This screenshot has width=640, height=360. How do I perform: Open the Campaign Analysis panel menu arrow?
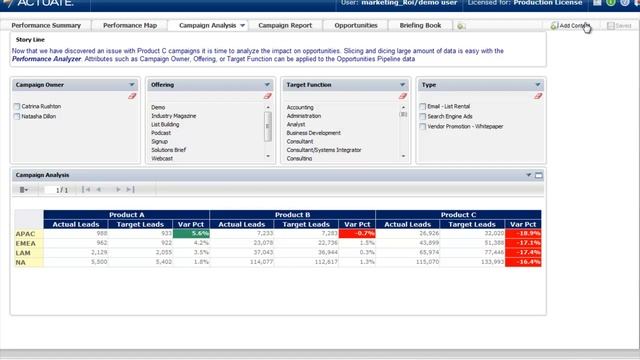[529, 175]
